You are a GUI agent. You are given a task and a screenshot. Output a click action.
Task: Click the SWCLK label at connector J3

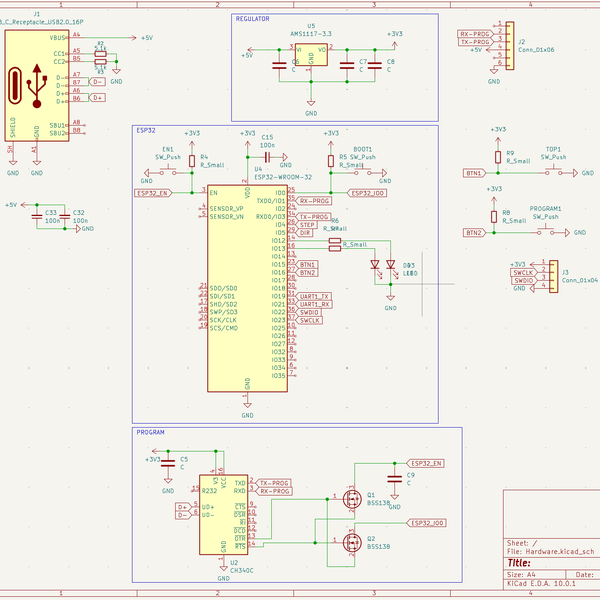tap(523, 272)
